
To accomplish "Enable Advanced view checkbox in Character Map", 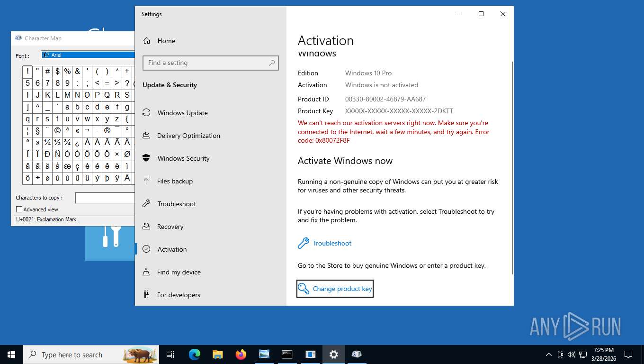I will point(19,209).
